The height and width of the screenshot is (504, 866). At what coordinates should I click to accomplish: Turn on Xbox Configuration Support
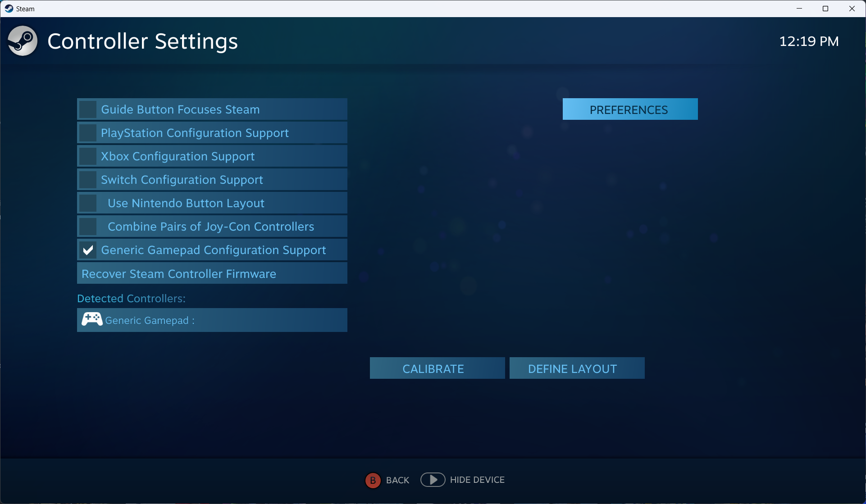pyautogui.click(x=88, y=156)
